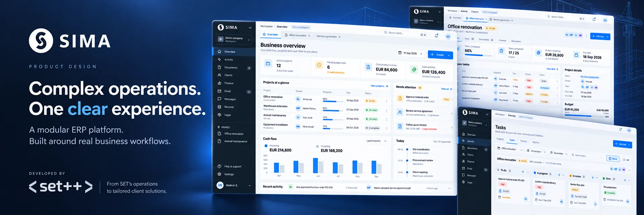
Task: Click View all in Needs attention
Action: point(446,89)
